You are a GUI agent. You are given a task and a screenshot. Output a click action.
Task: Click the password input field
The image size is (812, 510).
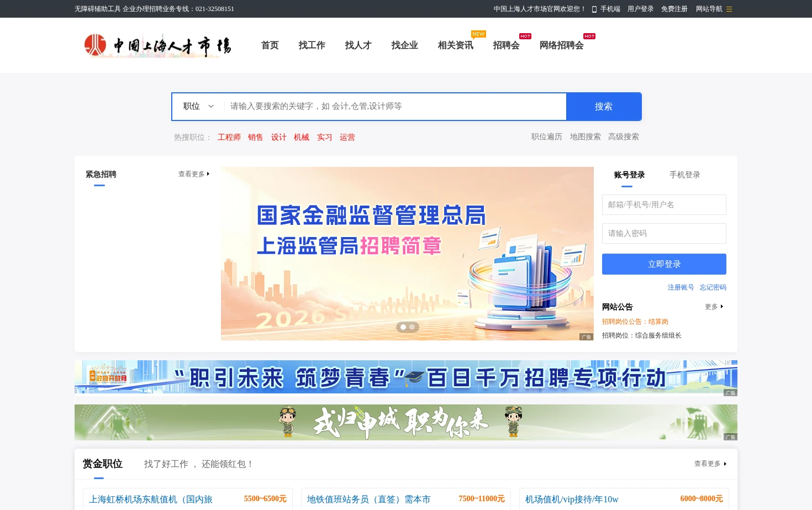(664, 233)
